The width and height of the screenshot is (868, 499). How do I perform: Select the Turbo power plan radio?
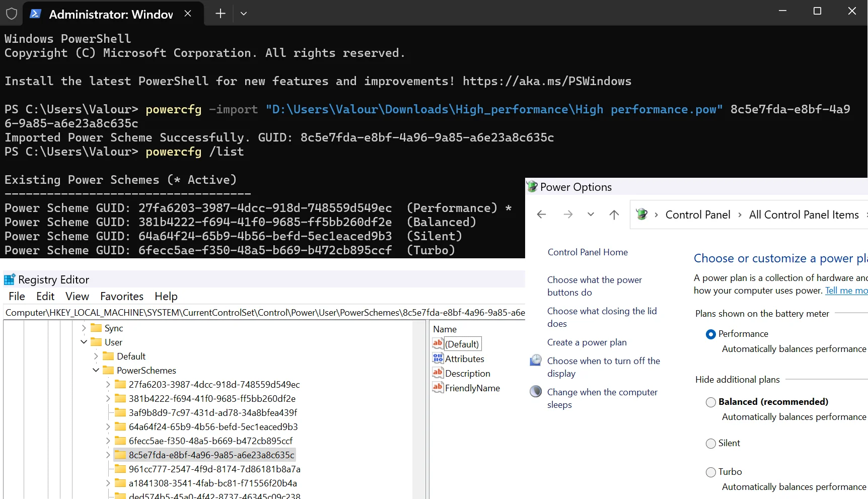point(710,472)
